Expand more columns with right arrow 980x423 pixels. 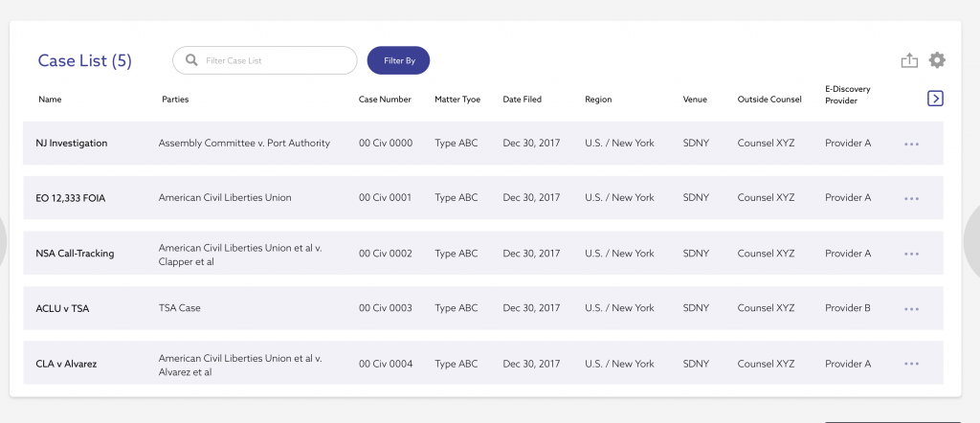pyautogui.click(x=935, y=99)
